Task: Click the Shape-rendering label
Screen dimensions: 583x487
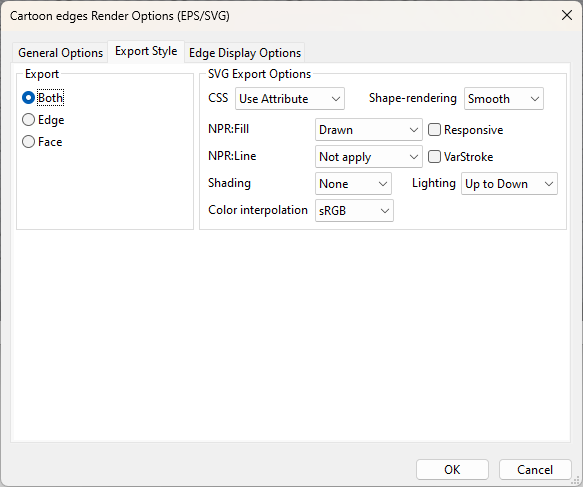Action: coord(412,98)
